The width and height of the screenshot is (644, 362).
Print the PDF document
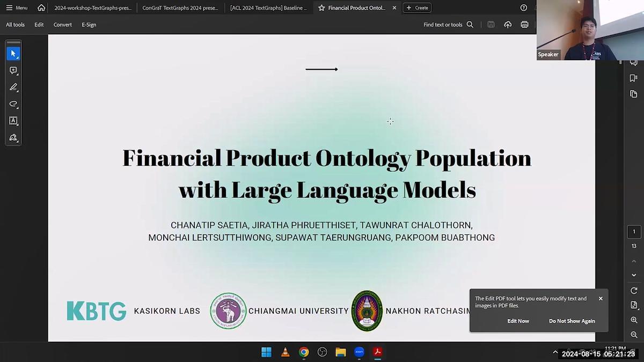(x=524, y=25)
